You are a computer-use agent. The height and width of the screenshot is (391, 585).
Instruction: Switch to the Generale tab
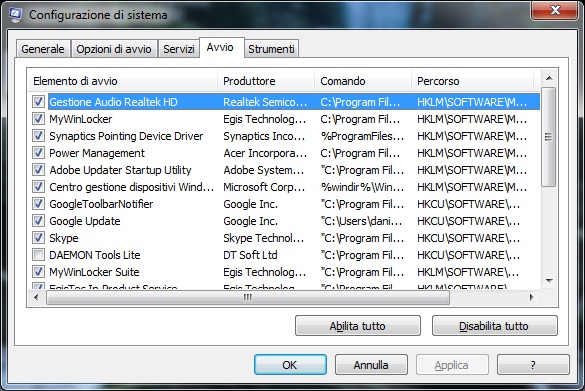click(43, 49)
